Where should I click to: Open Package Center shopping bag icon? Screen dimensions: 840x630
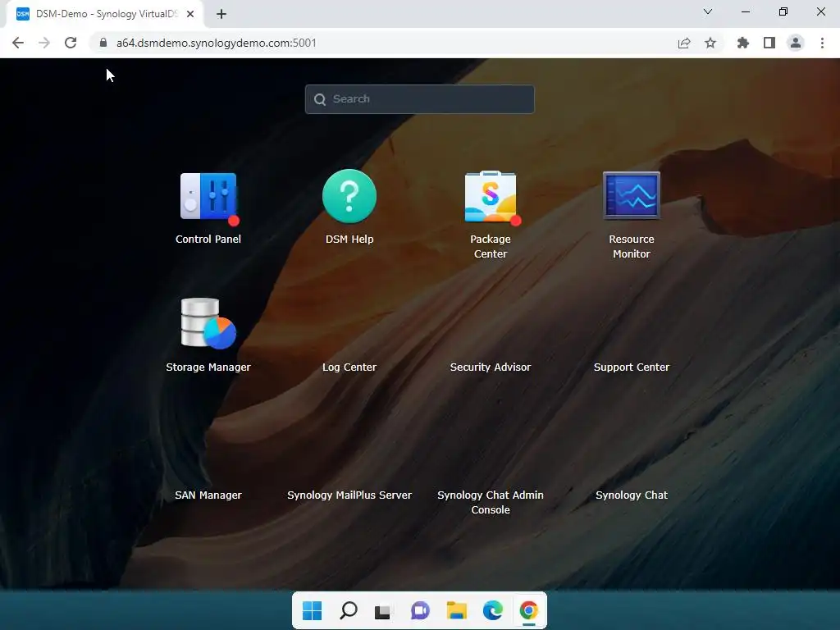pos(491,197)
